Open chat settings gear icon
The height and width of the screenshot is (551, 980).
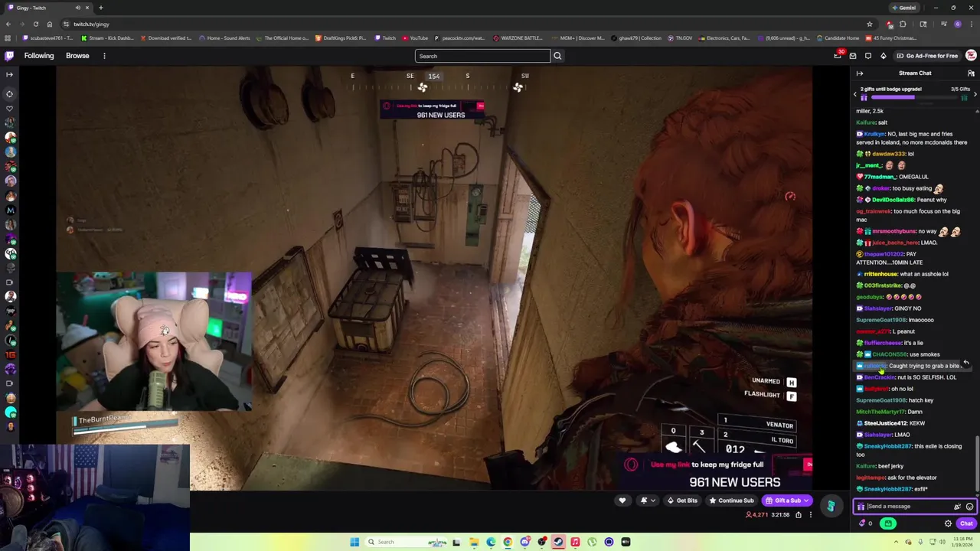948,523
